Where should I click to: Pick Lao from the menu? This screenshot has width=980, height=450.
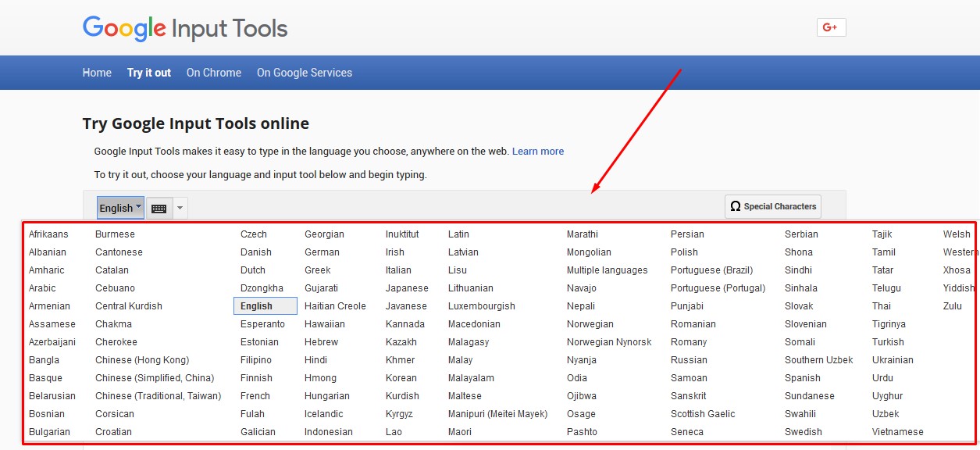[394, 432]
